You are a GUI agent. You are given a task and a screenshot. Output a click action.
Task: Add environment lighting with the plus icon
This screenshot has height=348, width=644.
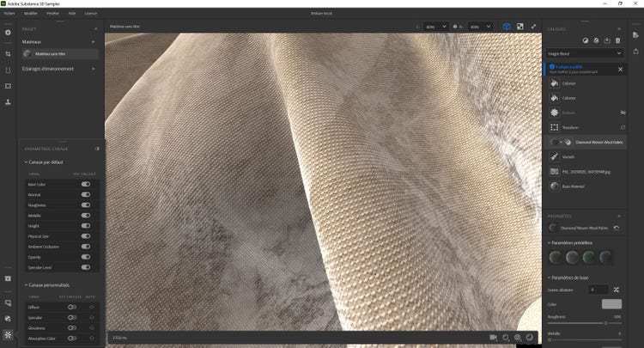click(94, 69)
